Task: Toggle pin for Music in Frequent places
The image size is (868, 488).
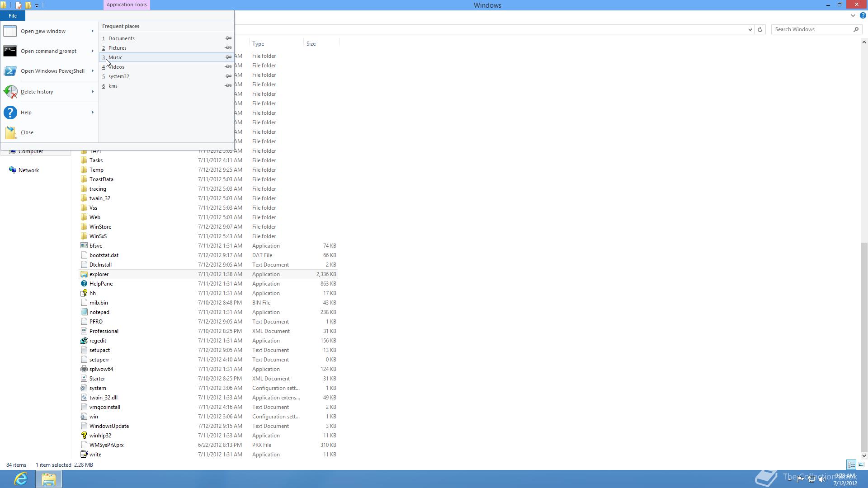Action: (228, 57)
